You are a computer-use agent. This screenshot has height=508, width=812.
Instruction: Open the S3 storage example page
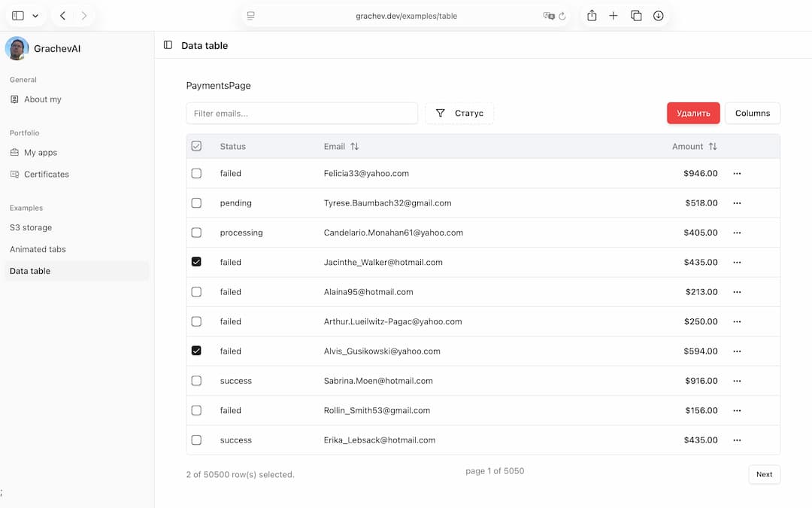click(31, 227)
